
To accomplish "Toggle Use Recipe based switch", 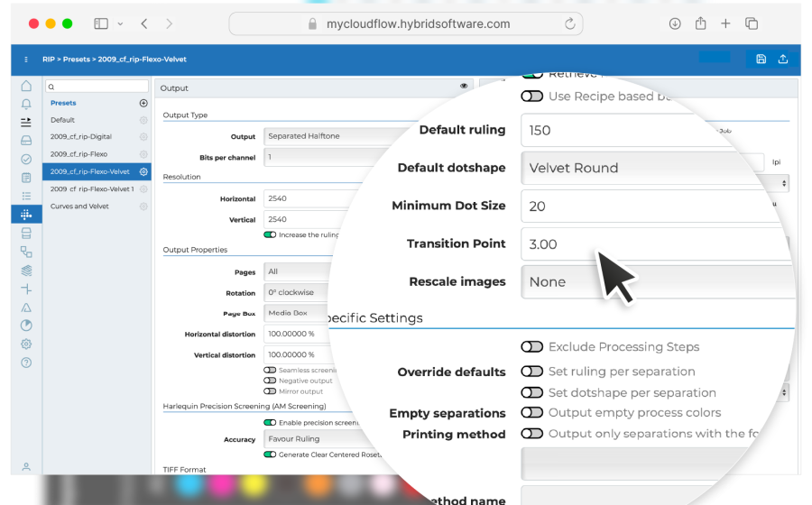I will 531,96.
